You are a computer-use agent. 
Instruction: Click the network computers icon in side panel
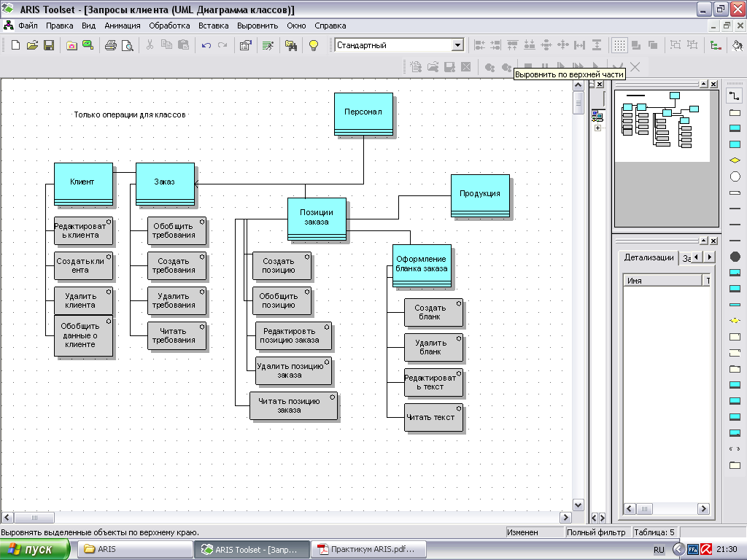[597, 115]
